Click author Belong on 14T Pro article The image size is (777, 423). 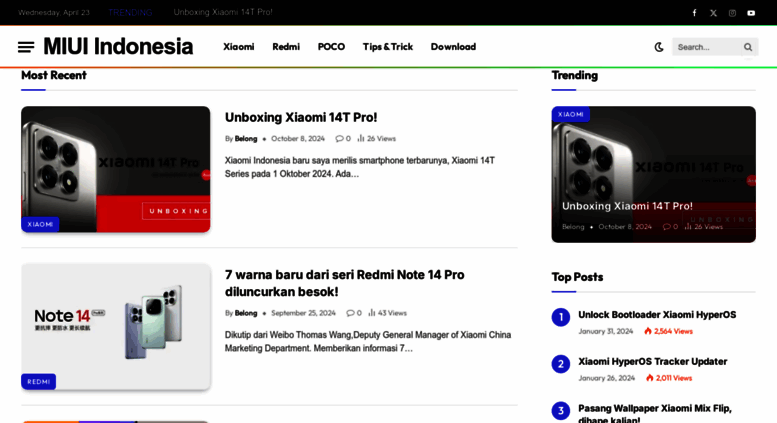click(x=246, y=139)
